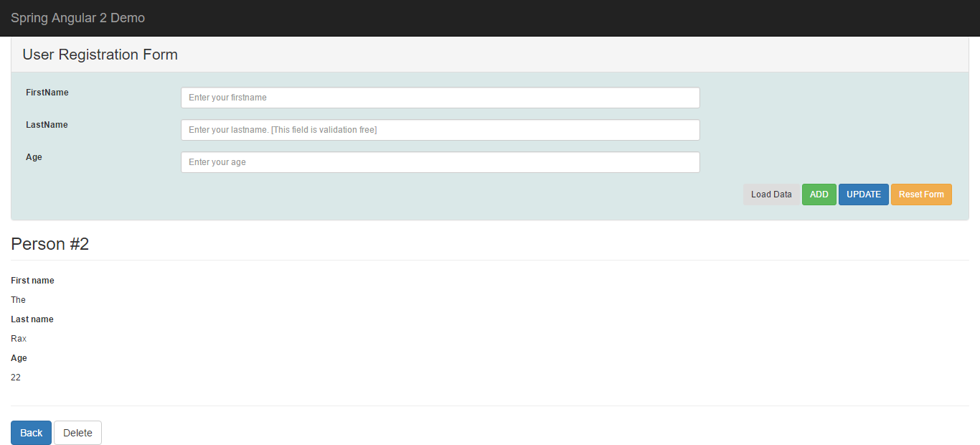The image size is (980, 445).
Task: Click the Last name detail label
Action: tap(32, 319)
